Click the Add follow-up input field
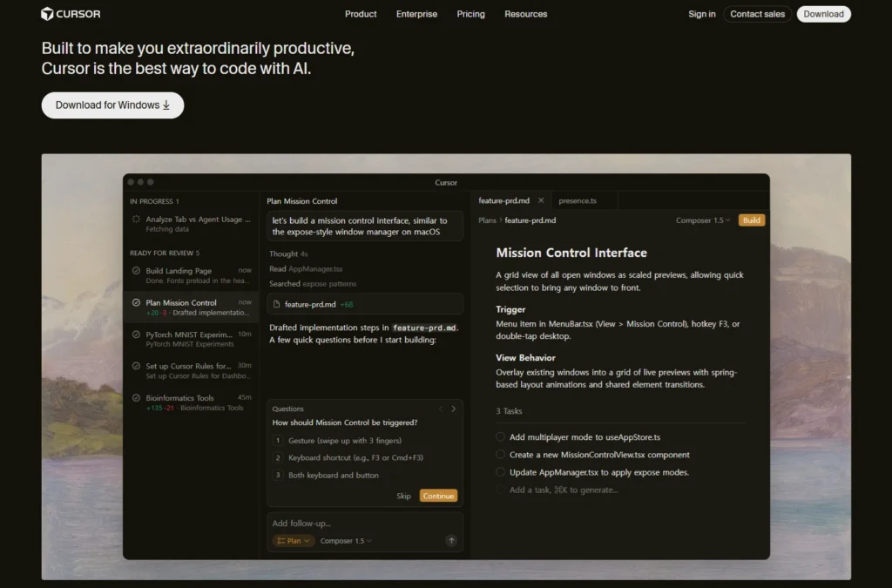Image resolution: width=892 pixels, height=588 pixels. (x=365, y=524)
